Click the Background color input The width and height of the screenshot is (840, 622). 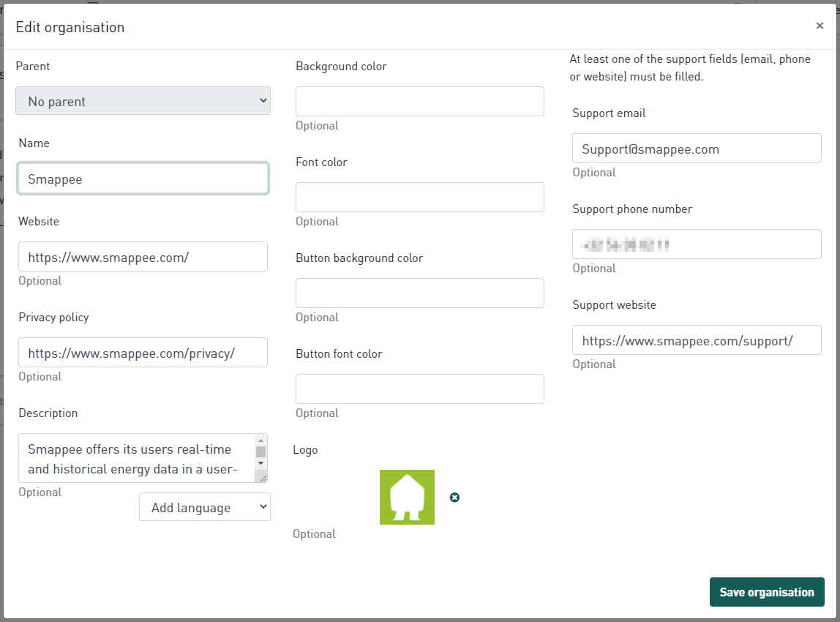420,101
